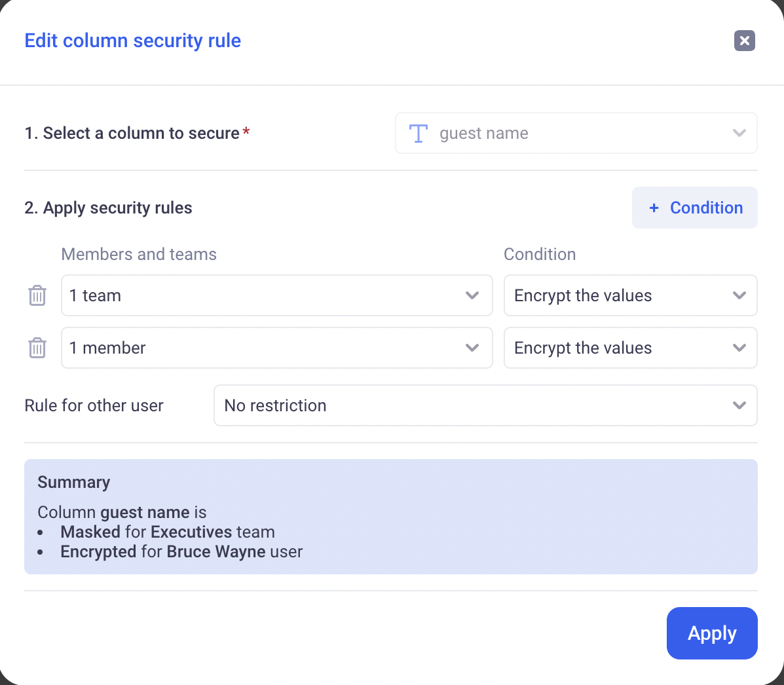Image resolution: width=784 pixels, height=685 pixels.
Task: Open the Rule for other user dropdown
Action: pos(472,405)
